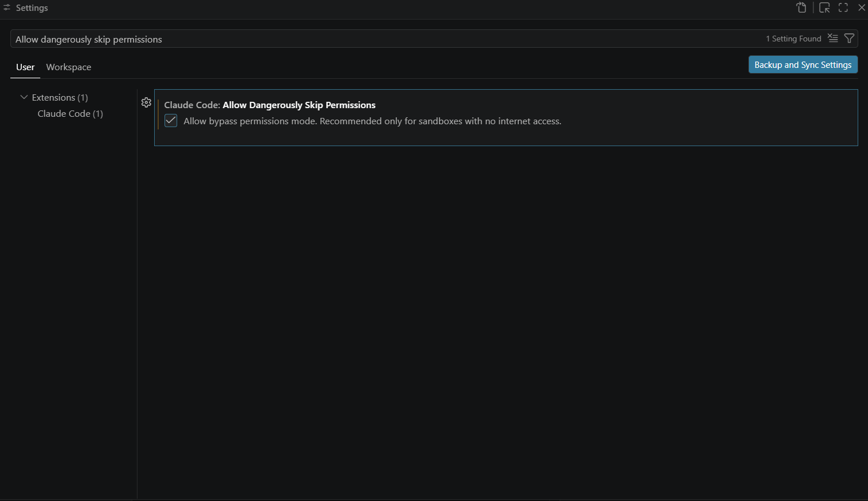868x501 pixels.
Task: Select Extensions (1) in the settings tree
Action: (x=60, y=98)
